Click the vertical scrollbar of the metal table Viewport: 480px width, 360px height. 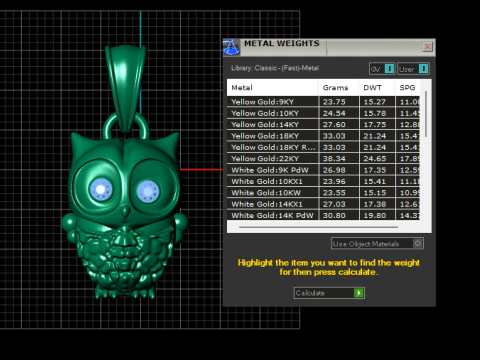point(426,113)
